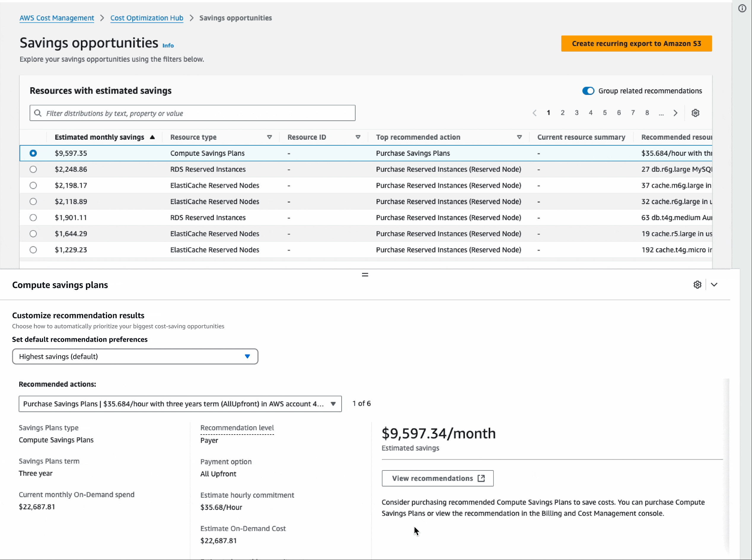Sort by Estimated monthly savings arrow
This screenshot has height=560, width=752.
coord(152,137)
